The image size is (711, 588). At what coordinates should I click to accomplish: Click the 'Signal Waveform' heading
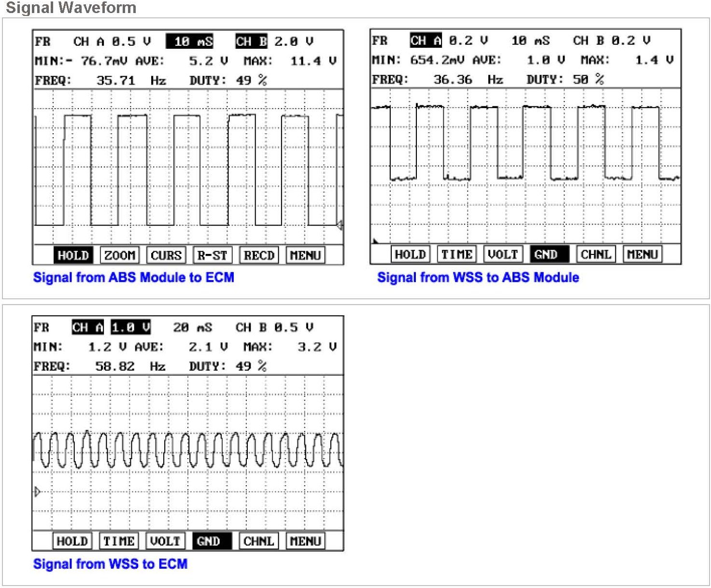pos(71,7)
